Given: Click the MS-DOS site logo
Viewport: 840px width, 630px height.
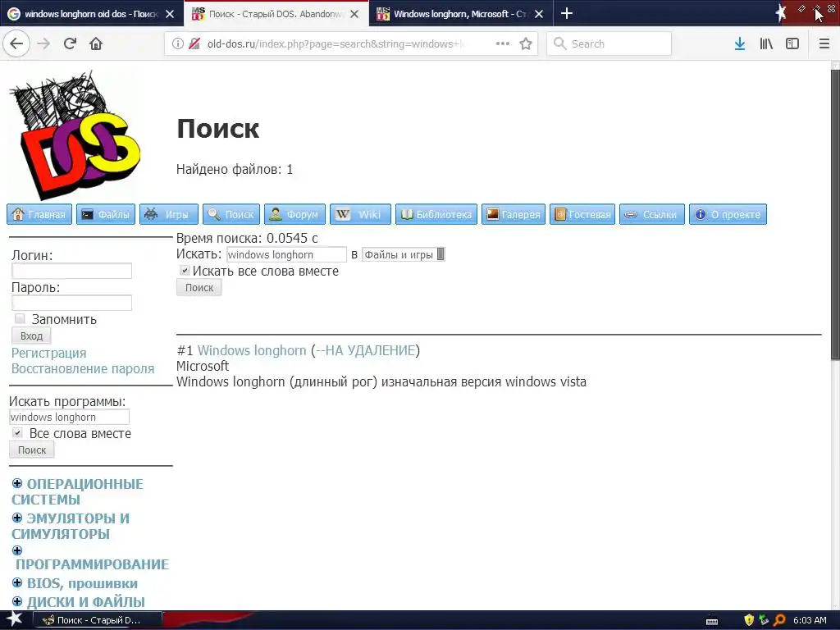Looking at the screenshot, I should coord(75,135).
